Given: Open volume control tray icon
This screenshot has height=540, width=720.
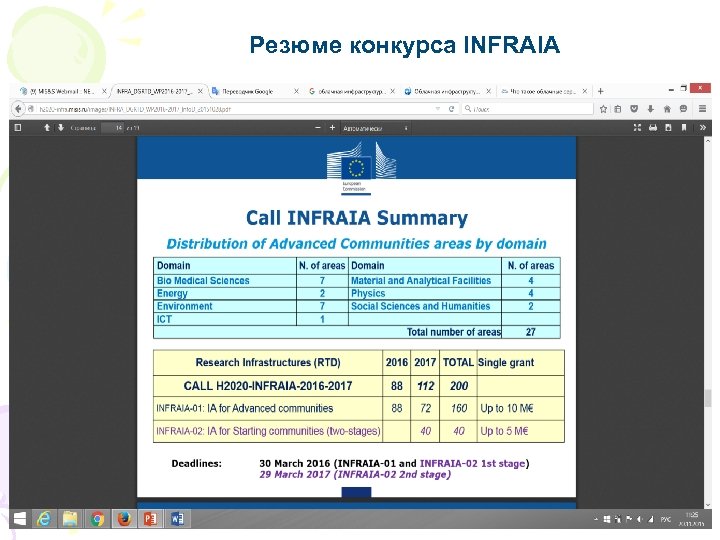Looking at the screenshot, I should (x=639, y=519).
